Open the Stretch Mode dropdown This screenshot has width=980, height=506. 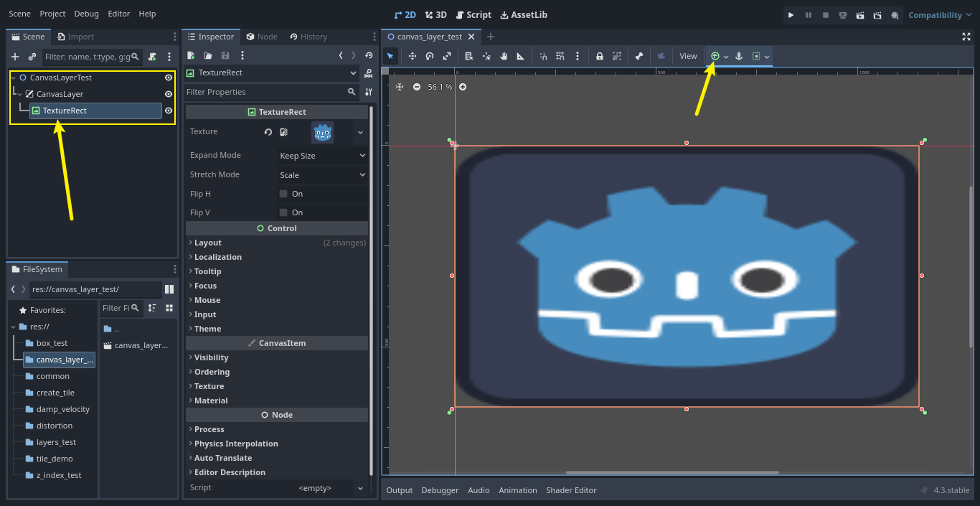tap(323, 175)
